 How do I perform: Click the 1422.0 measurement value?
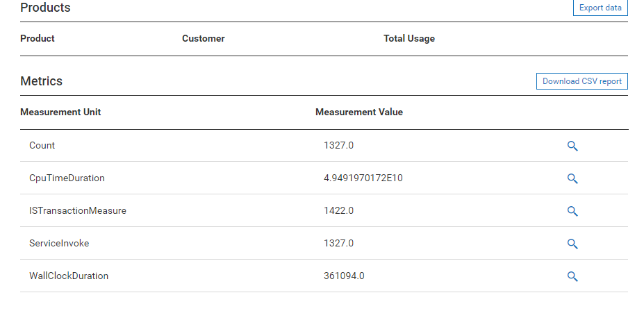338,211
